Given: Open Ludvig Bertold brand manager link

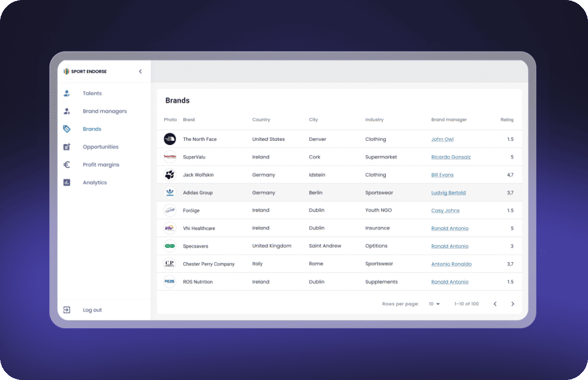Looking at the screenshot, I should [448, 193].
